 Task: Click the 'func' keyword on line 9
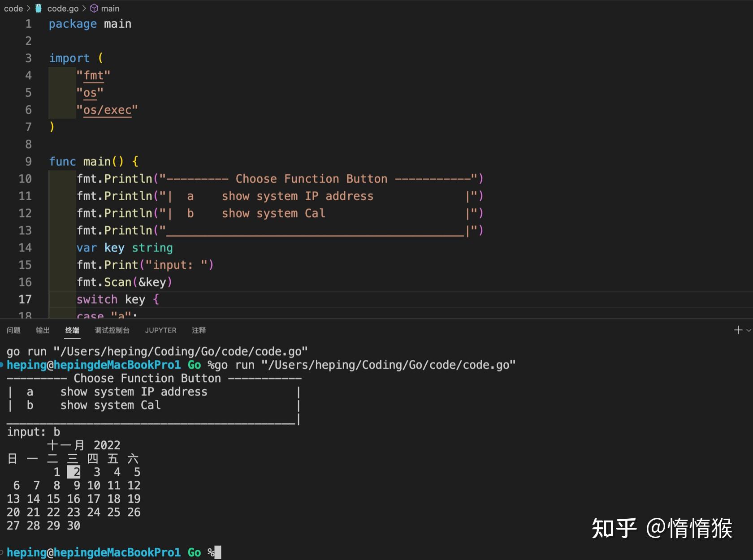62,161
